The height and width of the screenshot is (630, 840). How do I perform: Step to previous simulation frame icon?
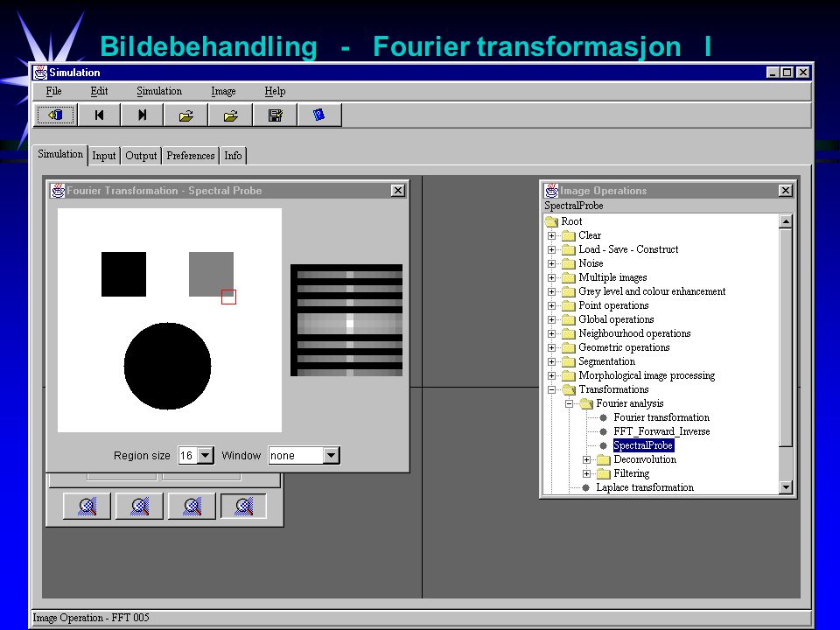99,115
